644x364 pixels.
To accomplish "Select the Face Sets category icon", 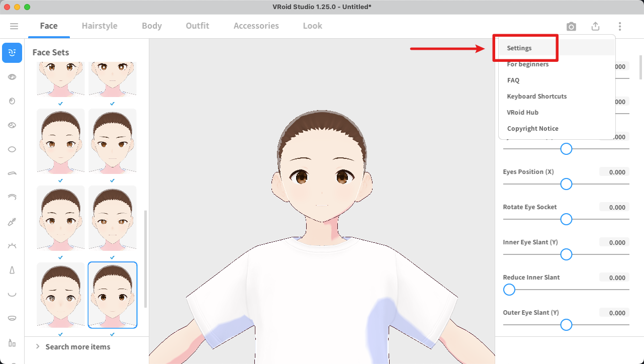I will (12, 53).
